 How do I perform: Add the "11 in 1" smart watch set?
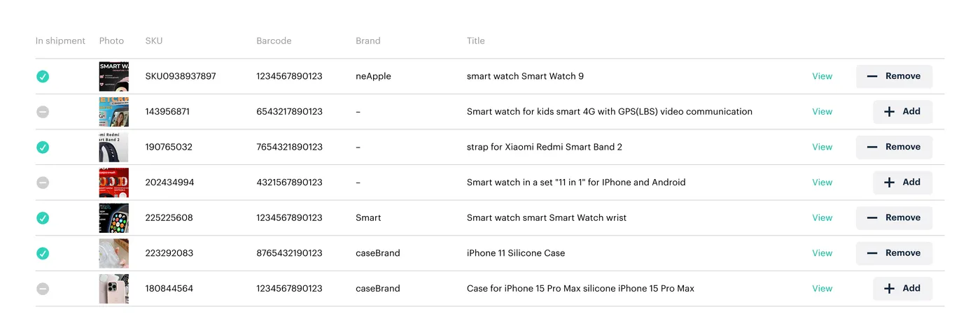(x=902, y=182)
